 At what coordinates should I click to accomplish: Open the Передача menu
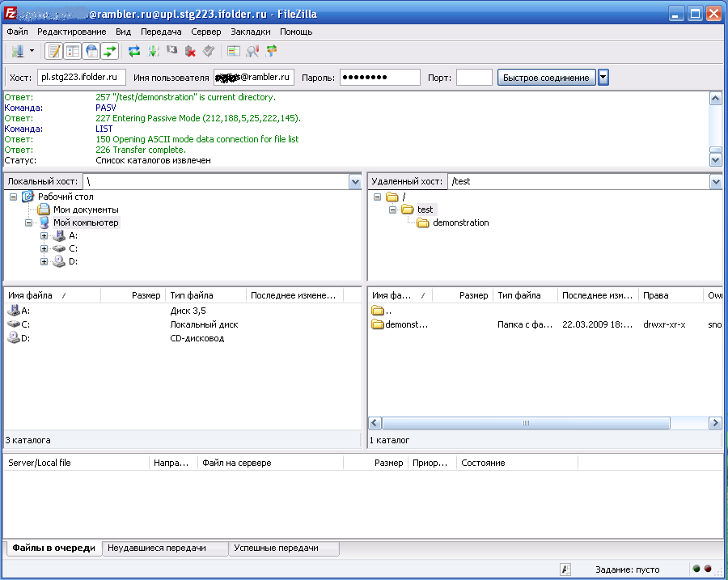tap(161, 32)
